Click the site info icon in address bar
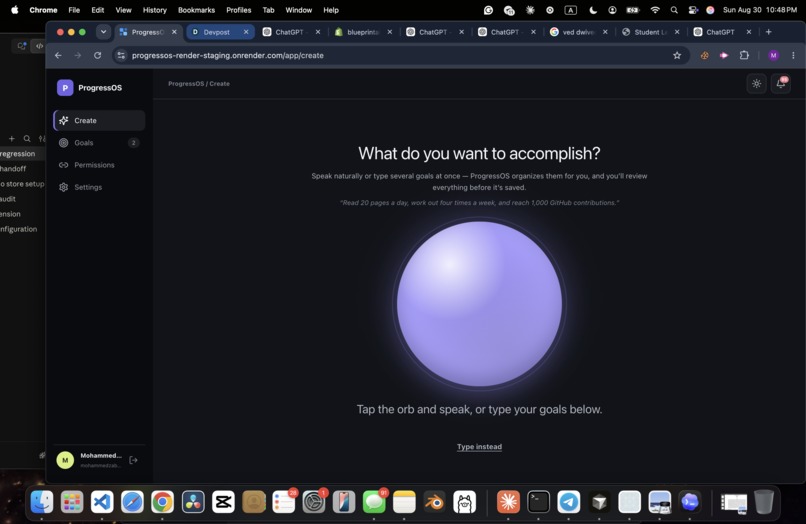Viewport: 806px width, 524px height. pyautogui.click(x=121, y=56)
